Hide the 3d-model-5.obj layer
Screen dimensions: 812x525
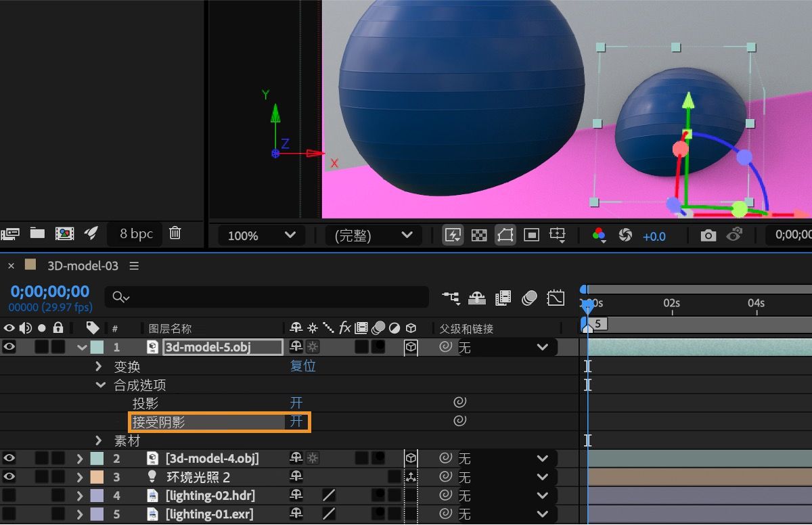click(9, 346)
